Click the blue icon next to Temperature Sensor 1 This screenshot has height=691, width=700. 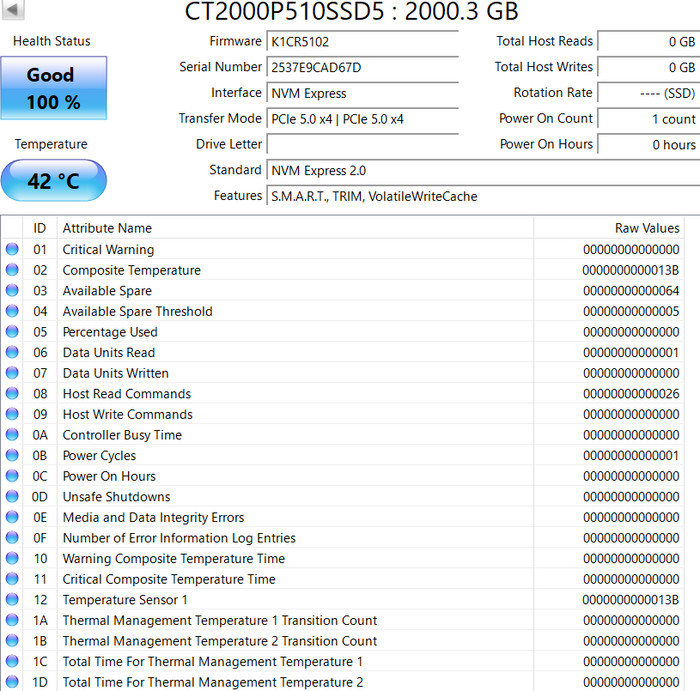(x=12, y=600)
